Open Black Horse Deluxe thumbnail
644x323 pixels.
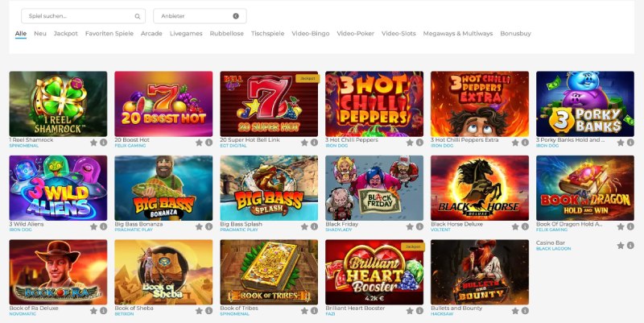(480, 188)
